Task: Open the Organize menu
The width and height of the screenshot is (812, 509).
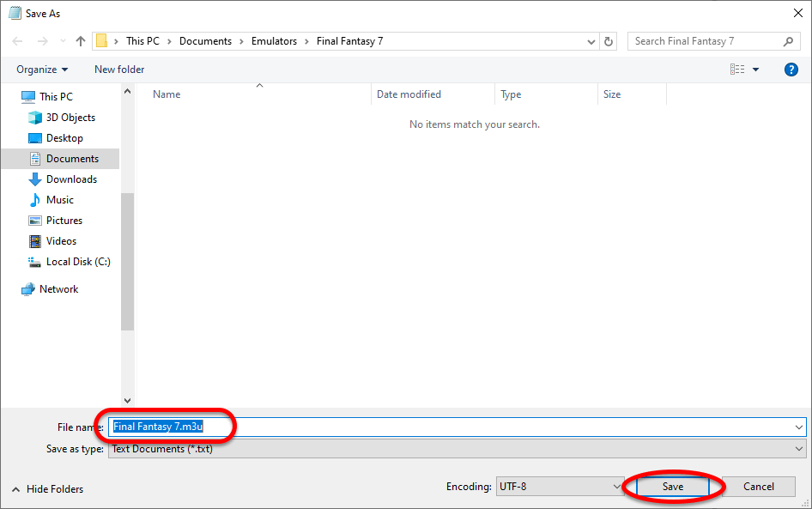Action: [x=41, y=70]
